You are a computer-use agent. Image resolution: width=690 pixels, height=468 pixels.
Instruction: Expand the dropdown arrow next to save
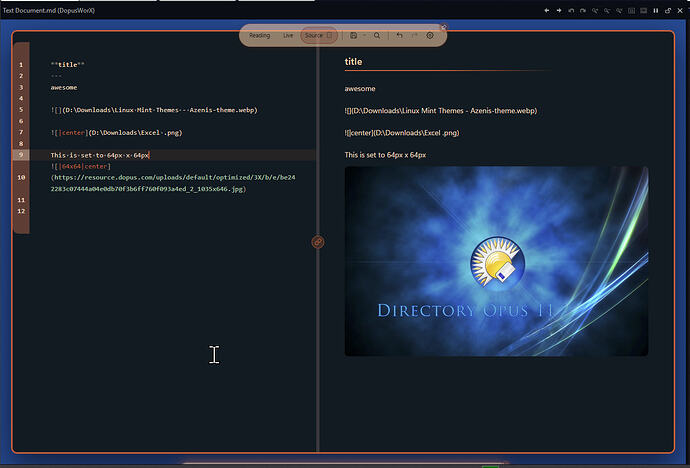click(364, 35)
